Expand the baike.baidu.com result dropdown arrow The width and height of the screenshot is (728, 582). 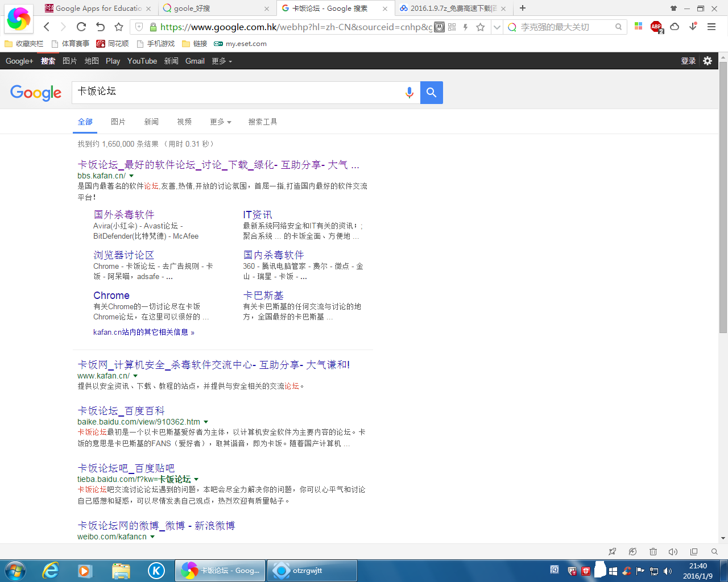[206, 422]
